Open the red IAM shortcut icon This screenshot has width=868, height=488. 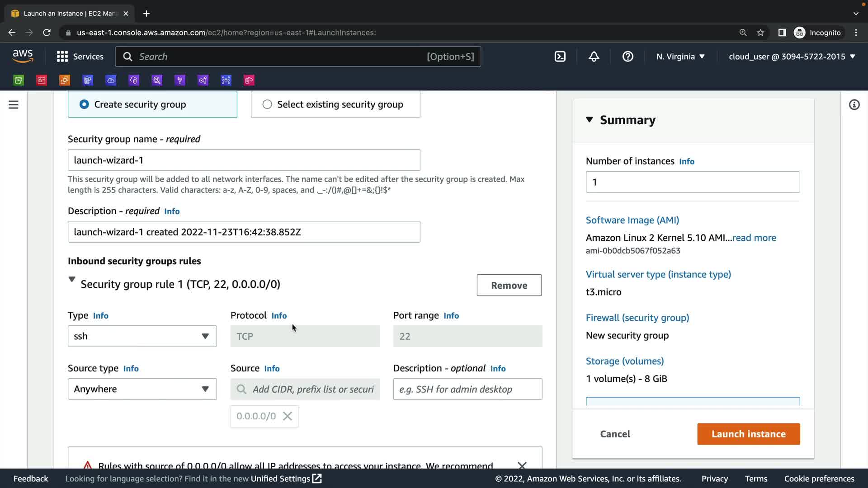[42, 80]
